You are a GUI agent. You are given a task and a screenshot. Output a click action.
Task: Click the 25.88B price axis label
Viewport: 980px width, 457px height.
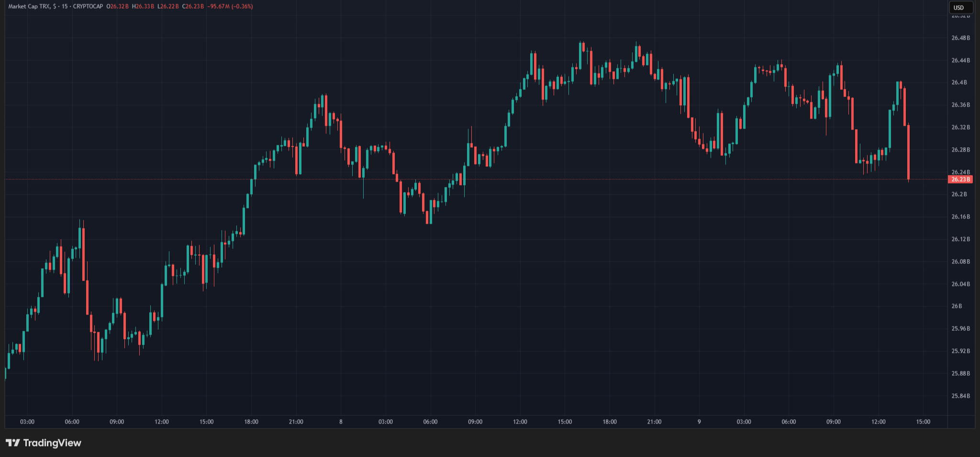[960, 373]
